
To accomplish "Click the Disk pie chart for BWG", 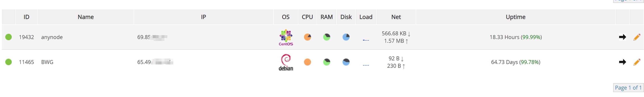I will click(346, 62).
